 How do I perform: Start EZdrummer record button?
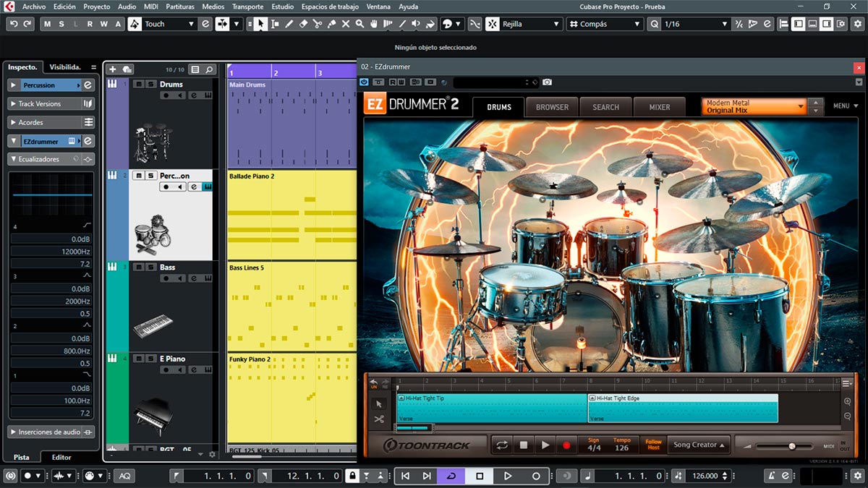click(566, 445)
